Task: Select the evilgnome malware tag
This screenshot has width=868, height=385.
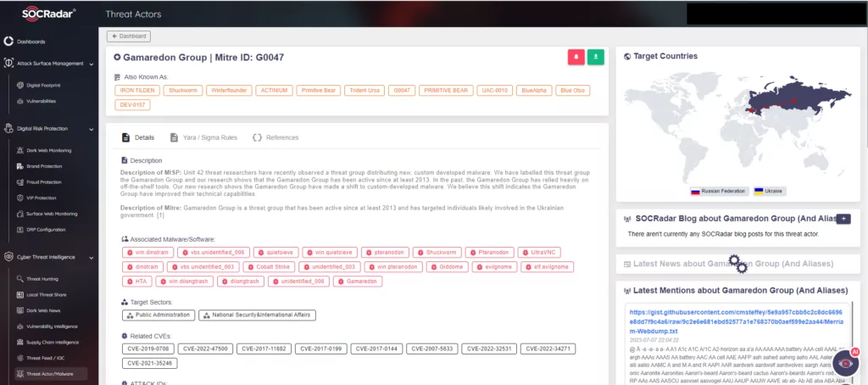Action: point(495,267)
